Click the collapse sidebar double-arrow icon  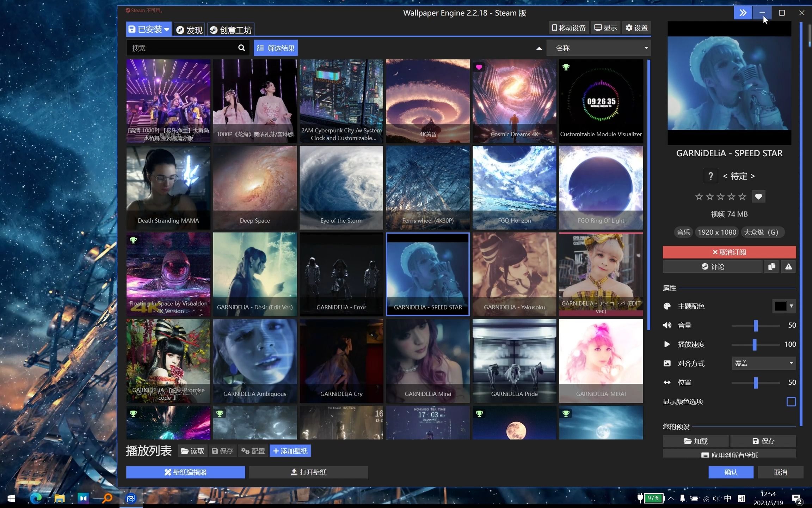(743, 13)
